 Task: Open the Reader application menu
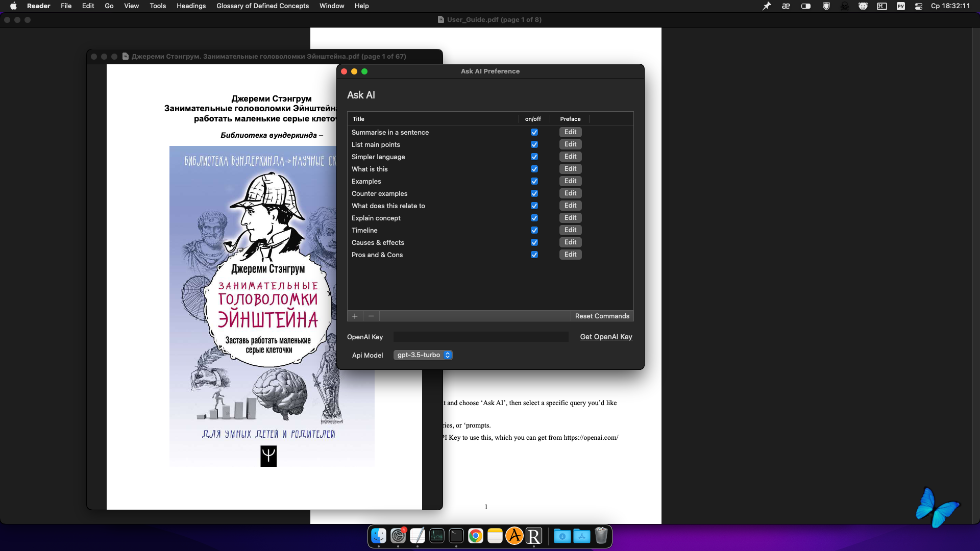click(38, 6)
